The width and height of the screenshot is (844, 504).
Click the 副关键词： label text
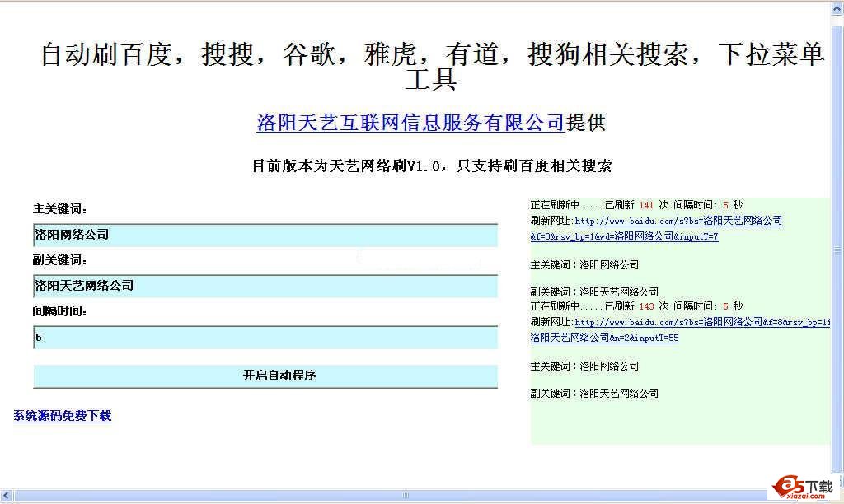pyautogui.click(x=59, y=259)
